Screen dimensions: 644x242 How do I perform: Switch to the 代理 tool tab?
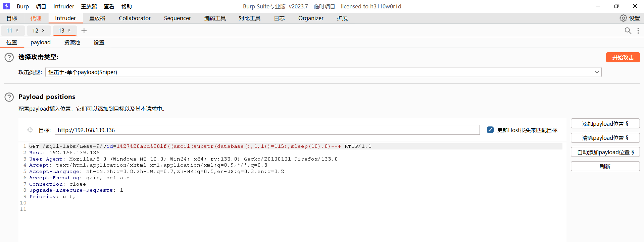point(36,18)
